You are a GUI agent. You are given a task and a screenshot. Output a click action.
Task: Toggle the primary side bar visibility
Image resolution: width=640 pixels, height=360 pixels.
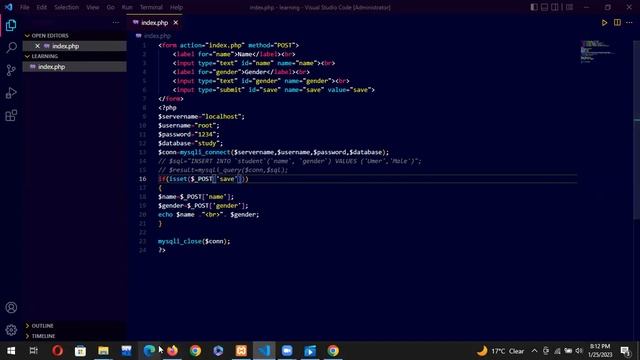pyautogui.click(x=534, y=7)
